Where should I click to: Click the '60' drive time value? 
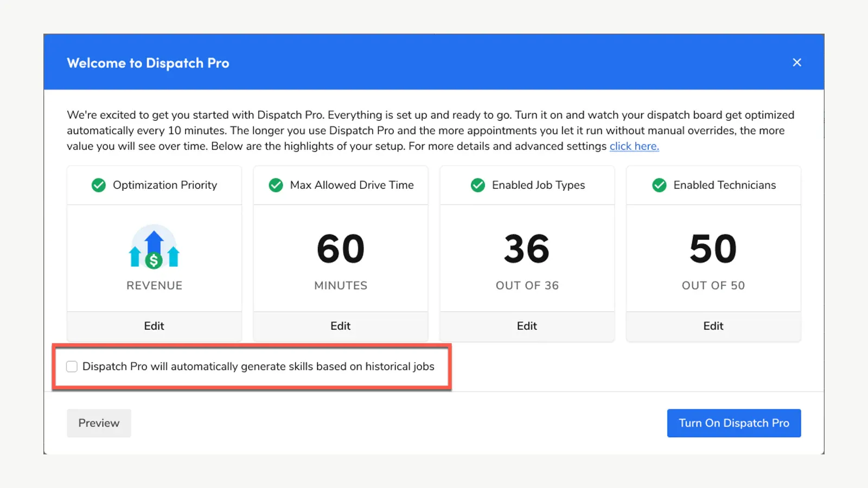click(341, 249)
